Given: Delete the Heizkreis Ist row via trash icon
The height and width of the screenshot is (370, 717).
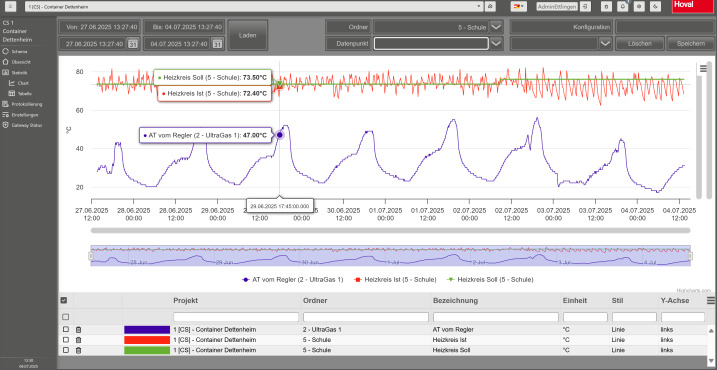Looking at the screenshot, I should pyautogui.click(x=78, y=340).
